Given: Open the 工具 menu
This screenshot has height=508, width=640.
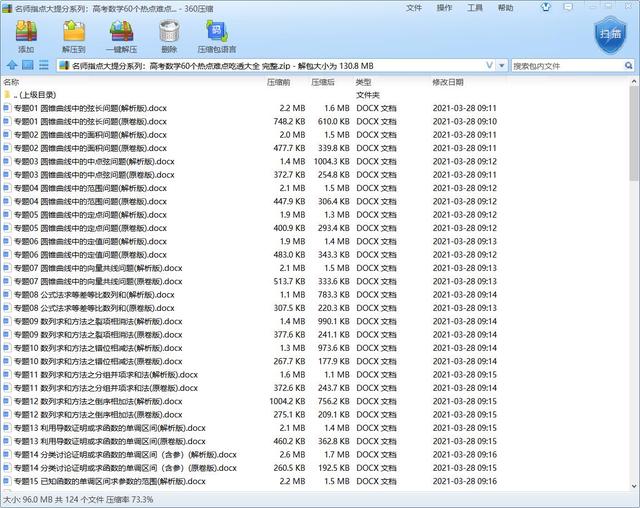Looking at the screenshot, I should click(x=475, y=8).
